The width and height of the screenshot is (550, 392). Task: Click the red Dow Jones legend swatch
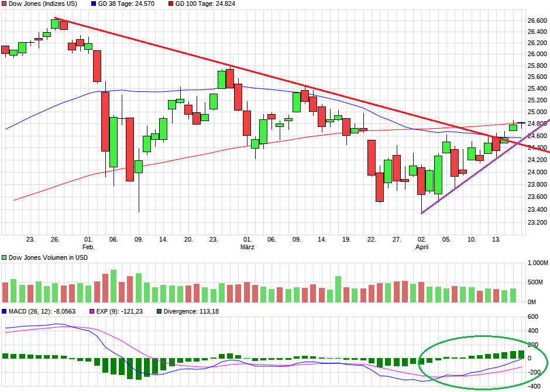pyautogui.click(x=4, y=4)
